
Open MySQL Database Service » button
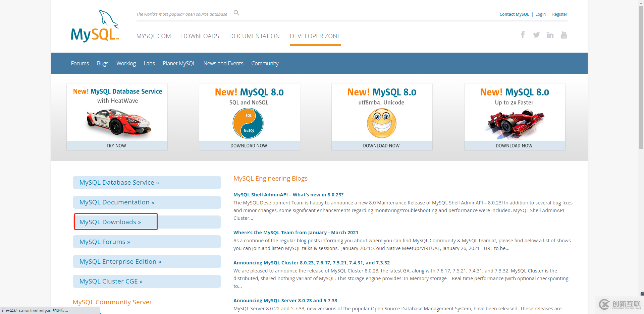click(x=147, y=183)
